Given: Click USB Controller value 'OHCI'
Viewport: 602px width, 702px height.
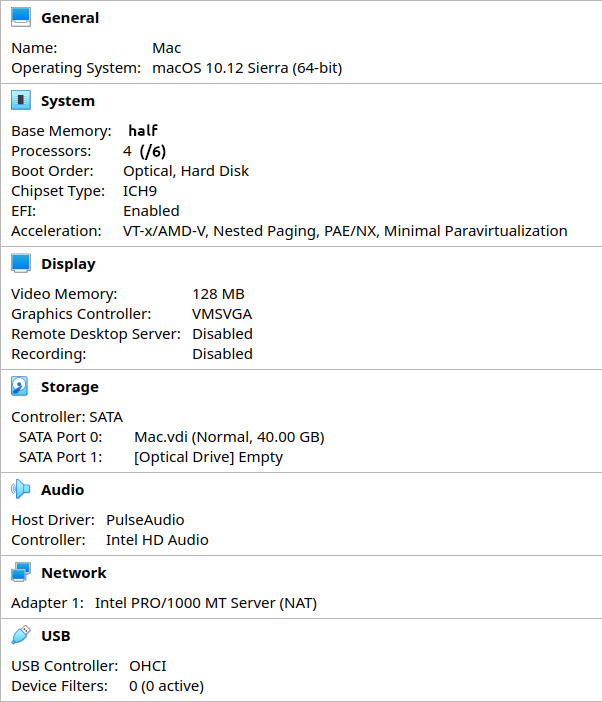Looking at the screenshot, I should pyautogui.click(x=148, y=666).
